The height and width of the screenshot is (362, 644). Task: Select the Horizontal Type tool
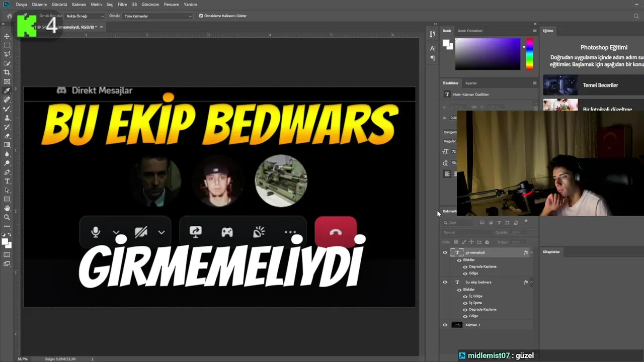click(7, 181)
